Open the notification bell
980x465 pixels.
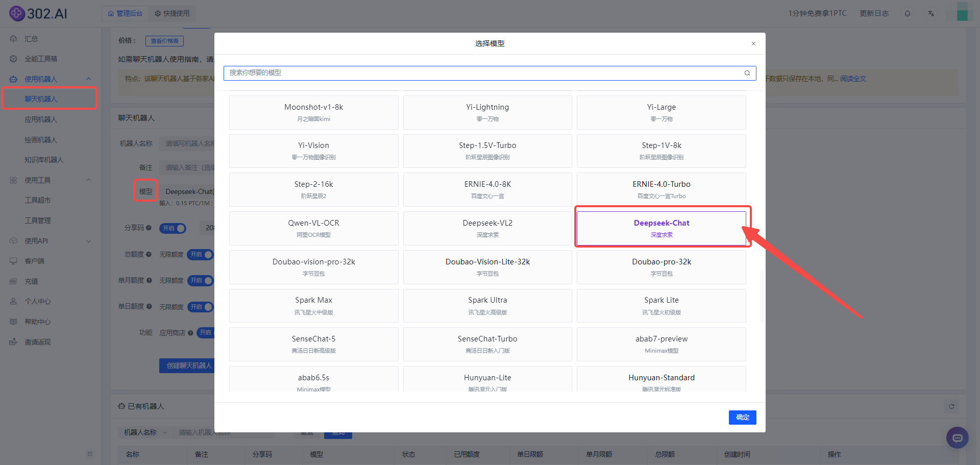coord(908,13)
